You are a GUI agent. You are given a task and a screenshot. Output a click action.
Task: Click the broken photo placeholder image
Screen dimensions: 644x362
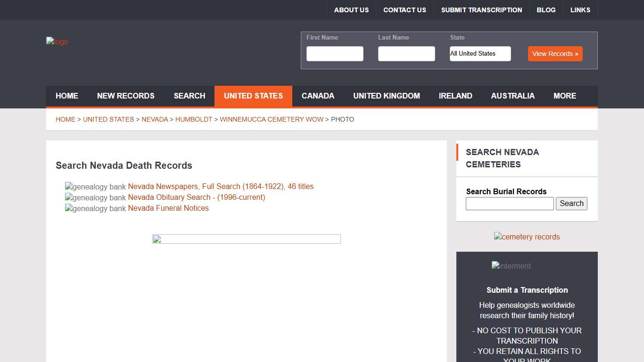(246, 239)
